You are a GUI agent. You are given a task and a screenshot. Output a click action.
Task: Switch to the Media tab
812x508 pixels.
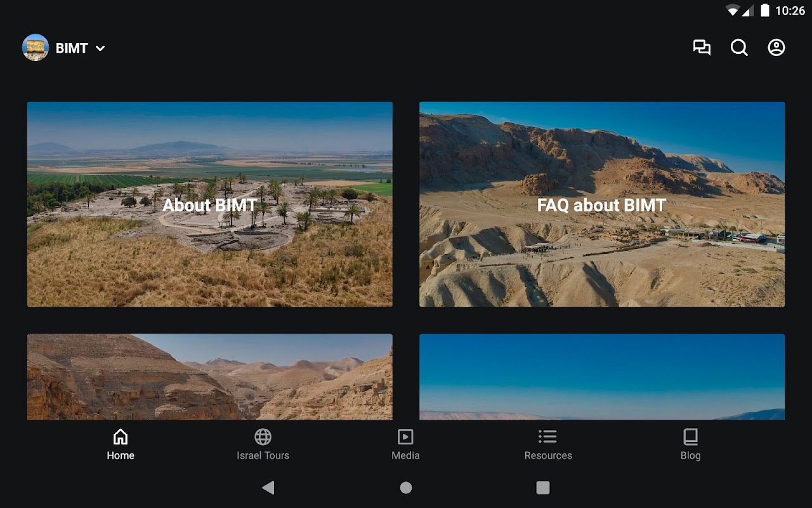[405, 444]
